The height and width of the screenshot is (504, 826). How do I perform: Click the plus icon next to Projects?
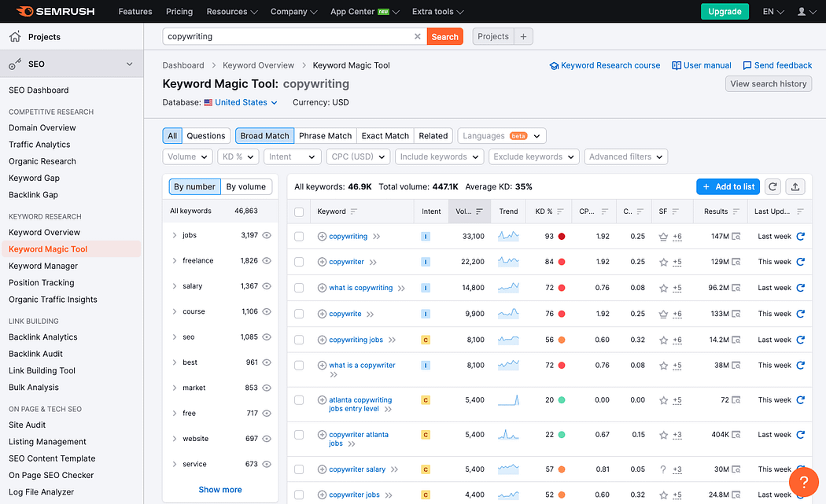click(x=523, y=36)
